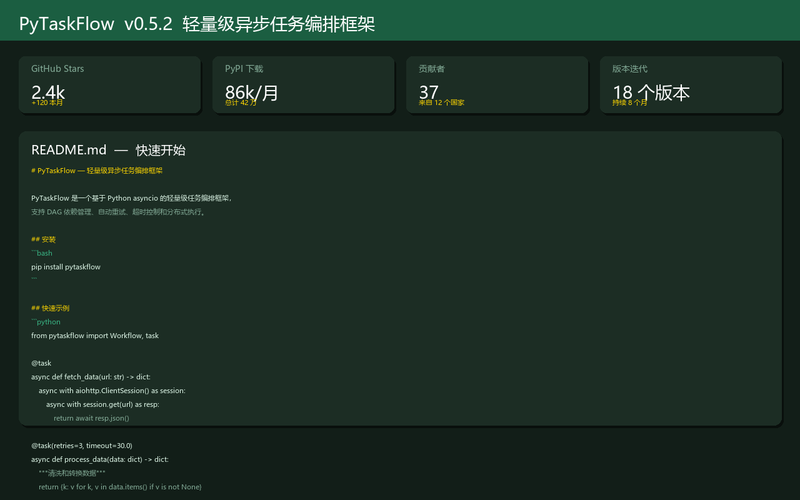800x500 pixels.
Task: Click the "README.md — 快速开始" panel heading
Action: 108,150
